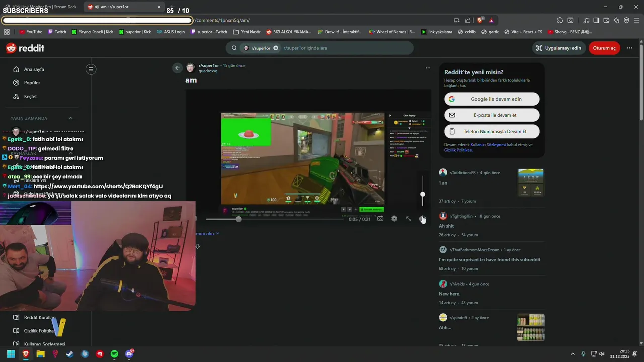
Task: Open the Brave music playlist icon
Action: [x=586, y=20]
